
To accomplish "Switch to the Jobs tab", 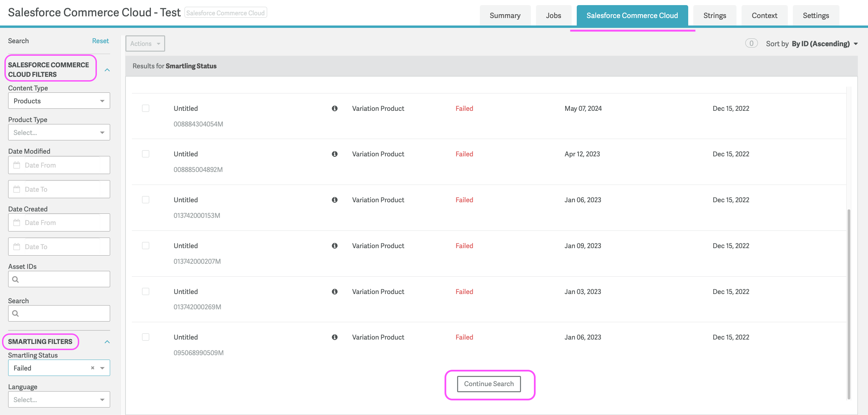I will pos(553,15).
